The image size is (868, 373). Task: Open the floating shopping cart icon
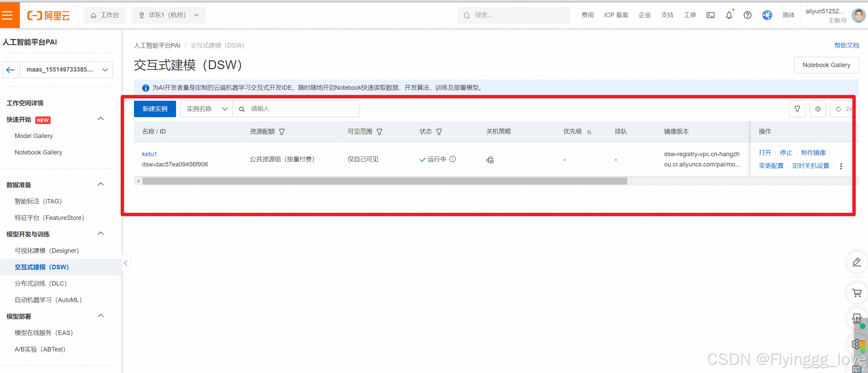click(857, 293)
